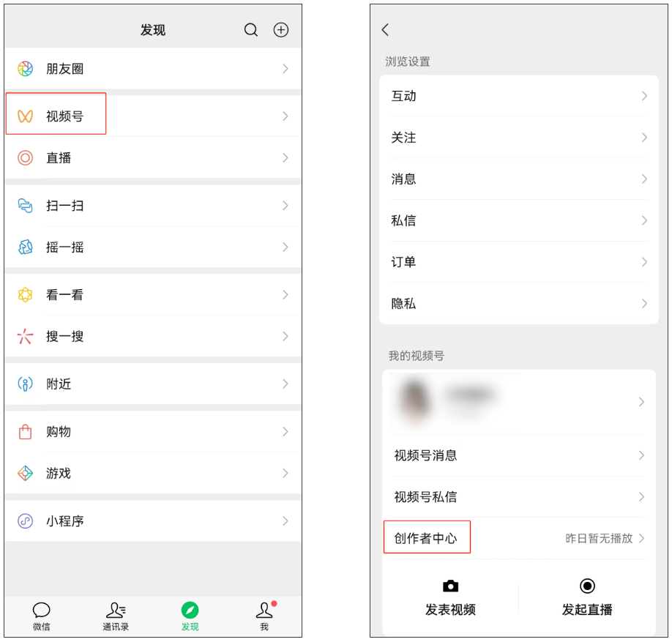
Task: Select the 摇一摇 label
Action: pyautogui.click(x=65, y=247)
